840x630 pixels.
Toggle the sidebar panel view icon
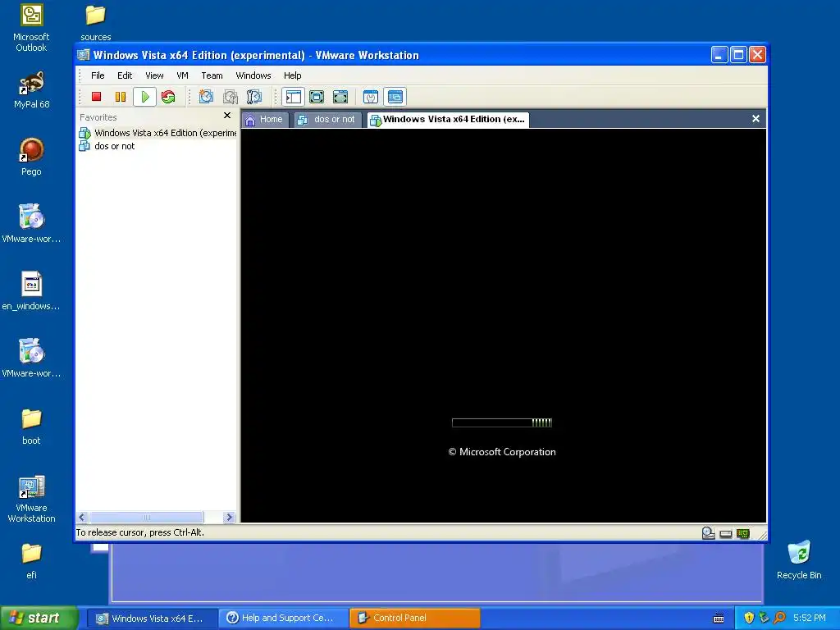click(294, 97)
